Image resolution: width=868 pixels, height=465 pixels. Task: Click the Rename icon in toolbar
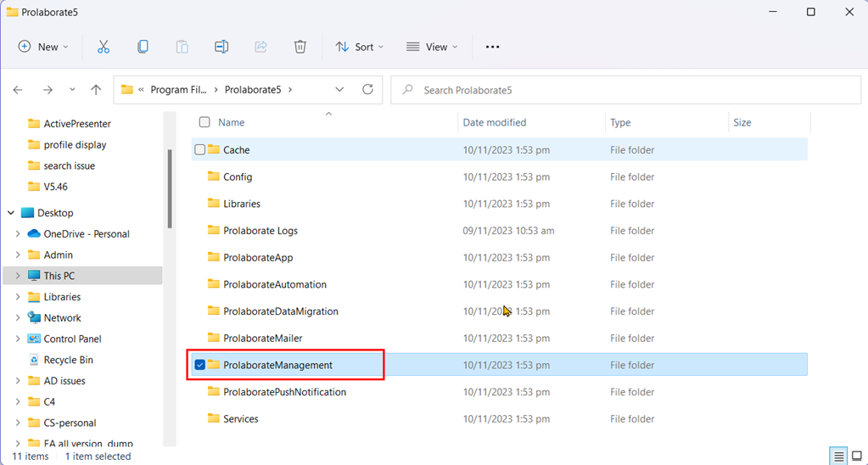tap(221, 47)
